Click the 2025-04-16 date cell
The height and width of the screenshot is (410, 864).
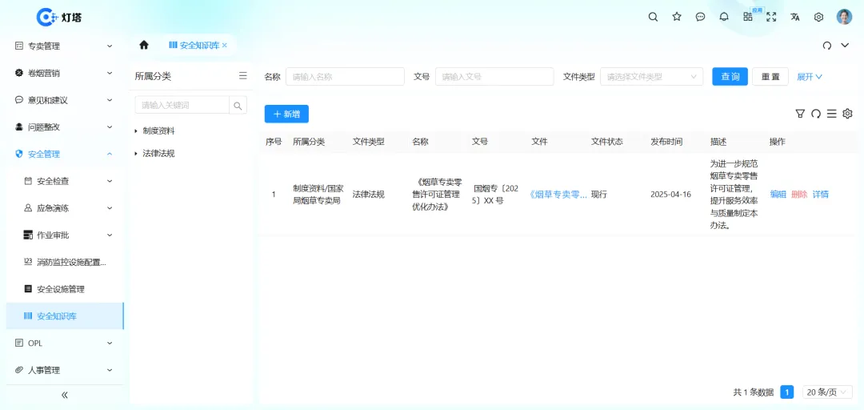click(x=671, y=195)
